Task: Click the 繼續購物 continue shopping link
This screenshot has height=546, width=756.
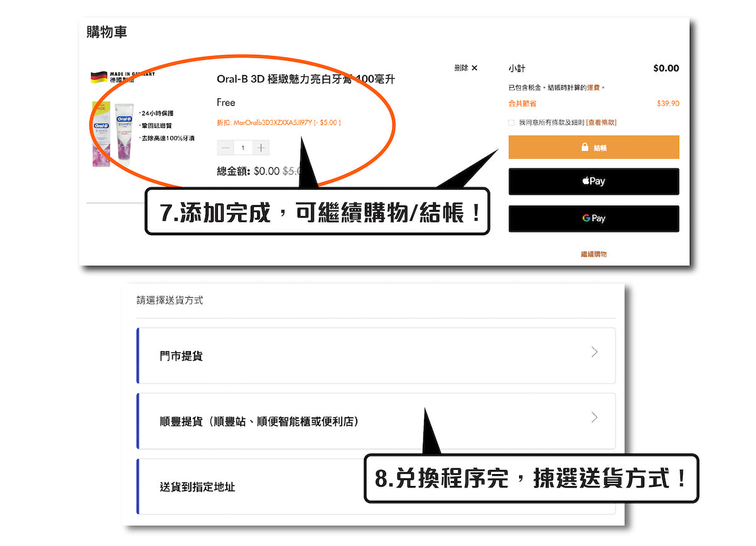Action: click(593, 254)
